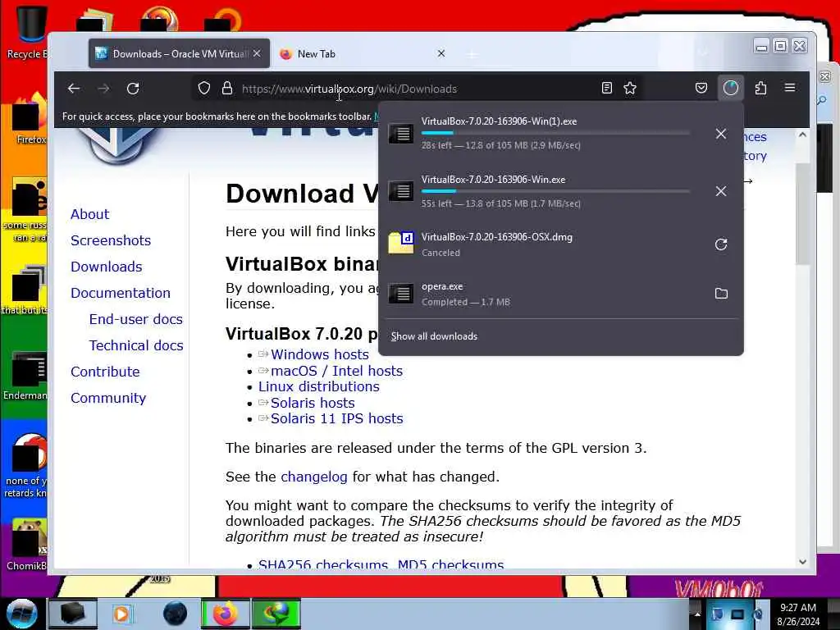Open the About sidebar link
Image resolution: width=840 pixels, height=630 pixels.
90,214
